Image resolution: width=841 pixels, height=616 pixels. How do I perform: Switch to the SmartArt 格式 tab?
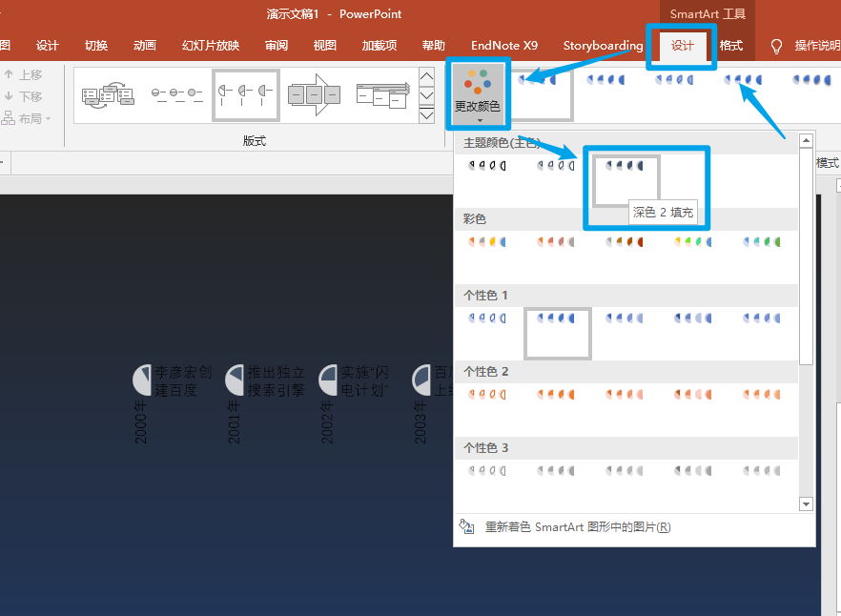731,46
